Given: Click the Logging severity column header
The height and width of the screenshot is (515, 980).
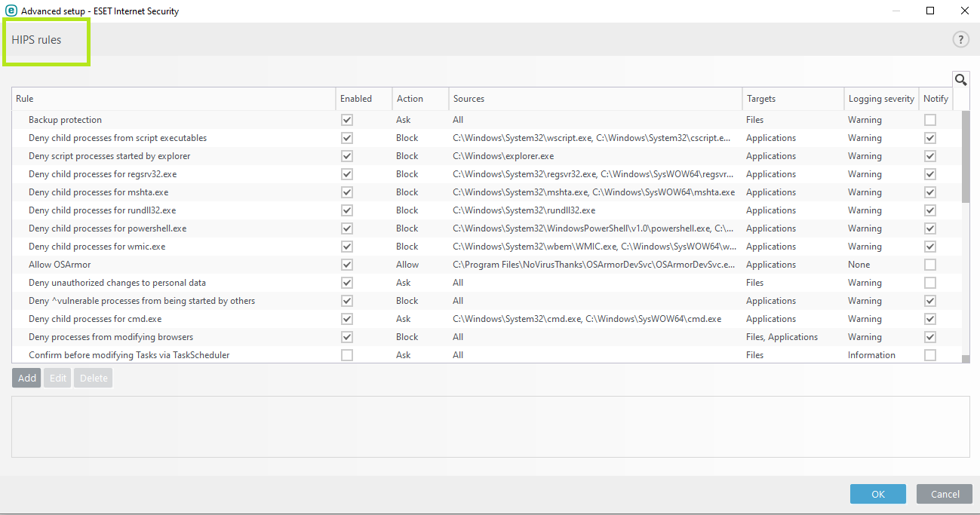Looking at the screenshot, I should [880, 99].
